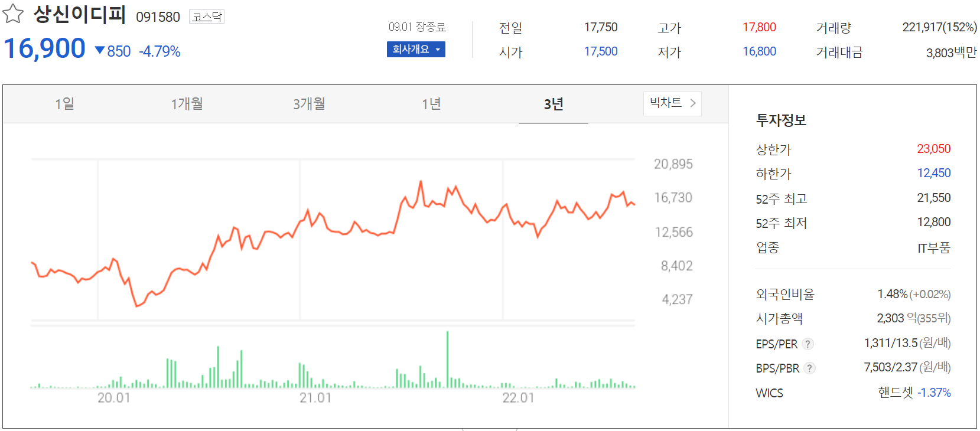
Task: Click the 20,895 price axis label
Action: tap(673, 164)
